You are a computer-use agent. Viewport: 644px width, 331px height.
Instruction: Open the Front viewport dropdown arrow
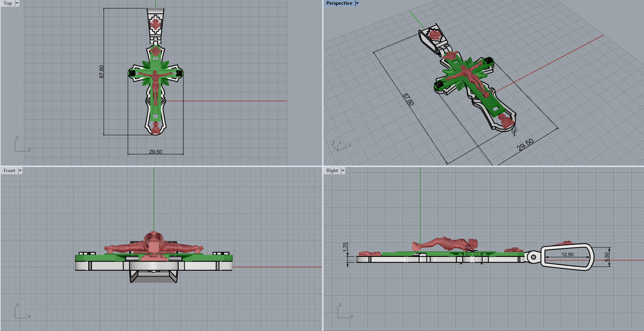pyautogui.click(x=20, y=171)
